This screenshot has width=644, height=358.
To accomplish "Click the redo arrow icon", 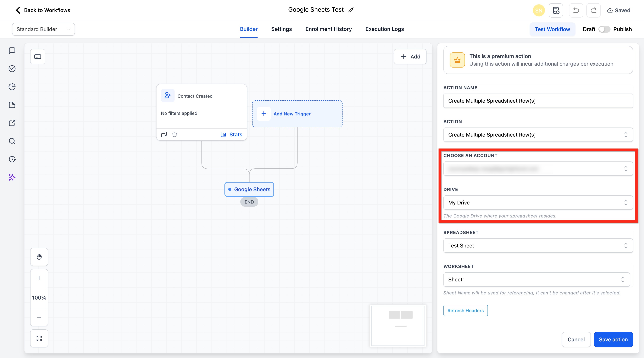I will [x=593, y=10].
